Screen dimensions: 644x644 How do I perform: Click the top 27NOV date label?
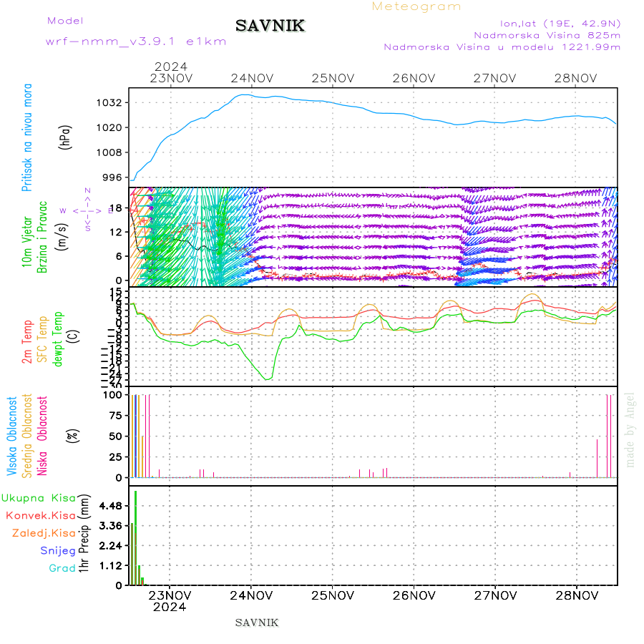coord(494,79)
